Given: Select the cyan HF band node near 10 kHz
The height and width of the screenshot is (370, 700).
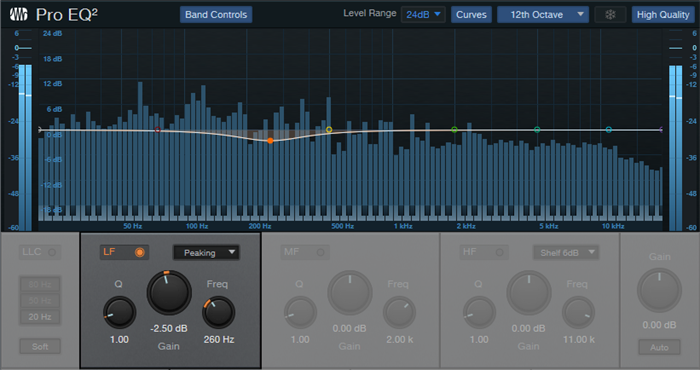Looking at the screenshot, I should 608,130.
